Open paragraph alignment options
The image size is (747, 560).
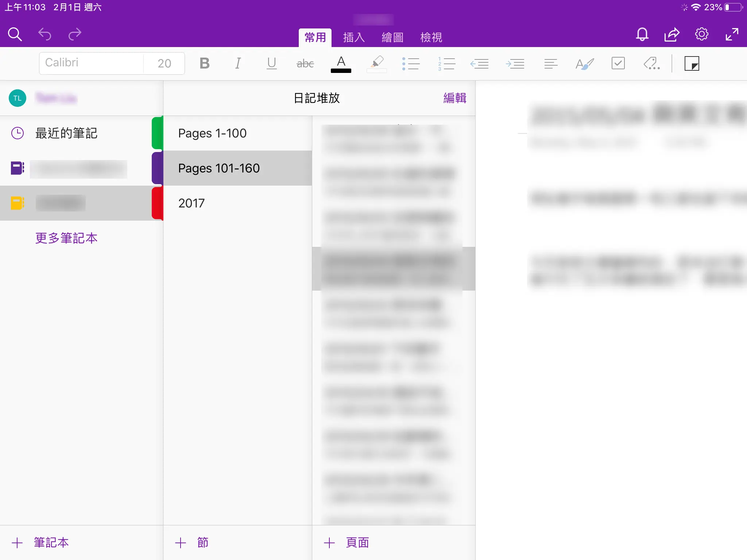coord(550,64)
